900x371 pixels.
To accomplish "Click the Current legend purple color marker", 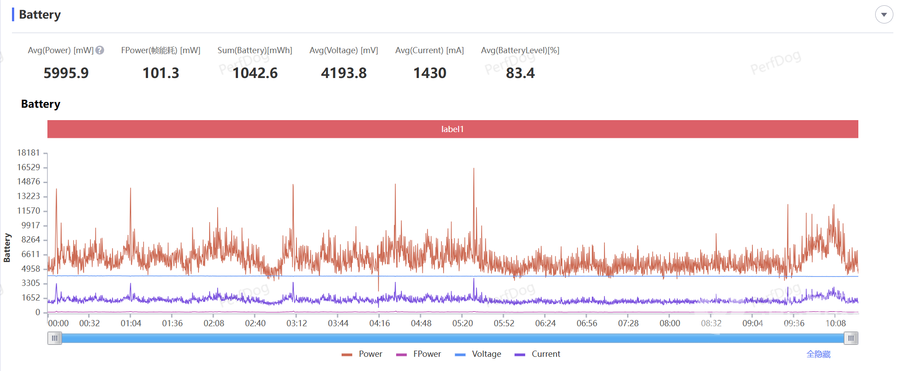I will coord(520,354).
